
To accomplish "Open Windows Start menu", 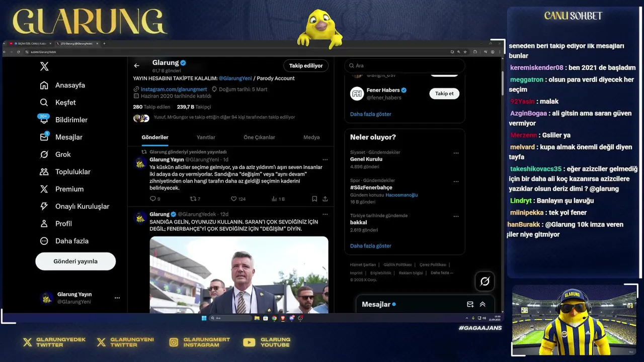I will click(204, 318).
